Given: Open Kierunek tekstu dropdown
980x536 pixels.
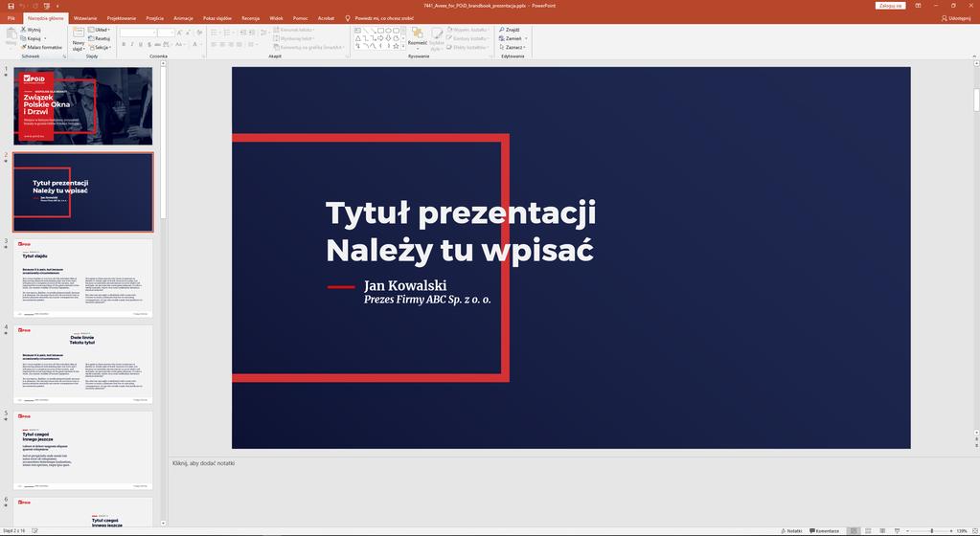Looking at the screenshot, I should point(294,30).
